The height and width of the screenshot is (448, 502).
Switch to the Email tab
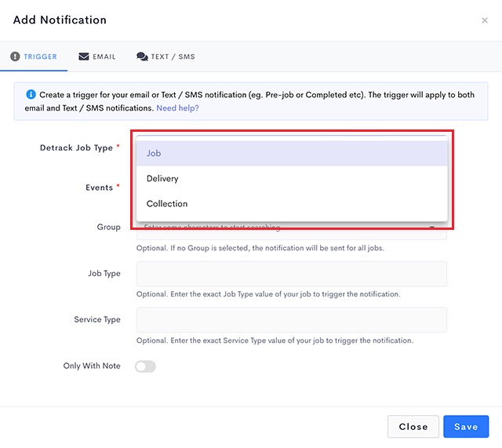(x=97, y=56)
